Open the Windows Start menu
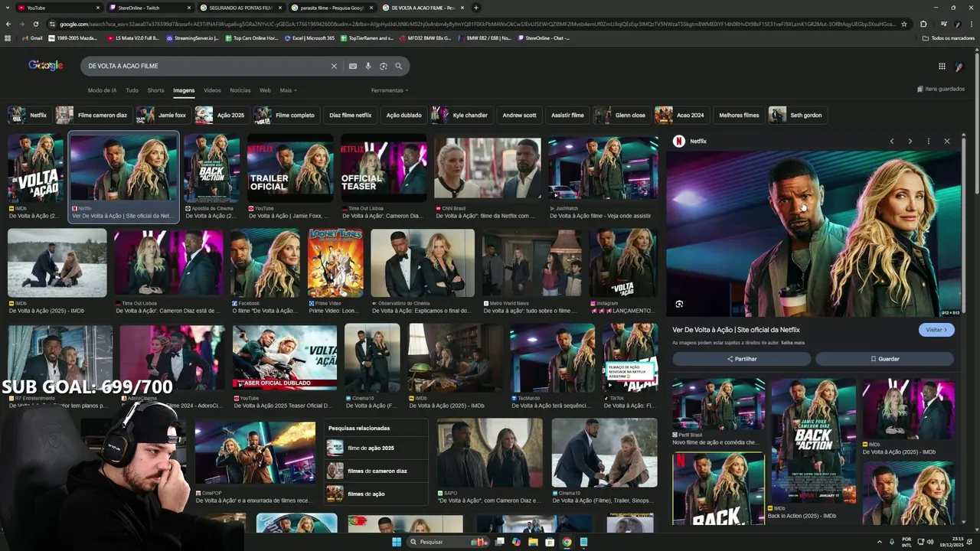Image resolution: width=980 pixels, height=551 pixels. click(x=397, y=542)
